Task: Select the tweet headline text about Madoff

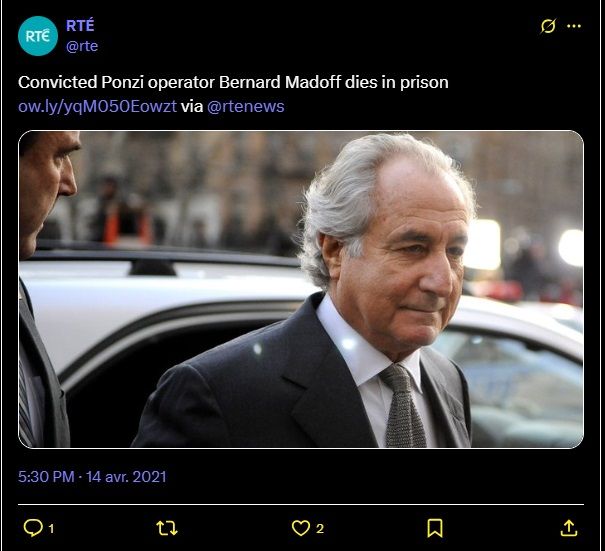Action: tap(233, 82)
